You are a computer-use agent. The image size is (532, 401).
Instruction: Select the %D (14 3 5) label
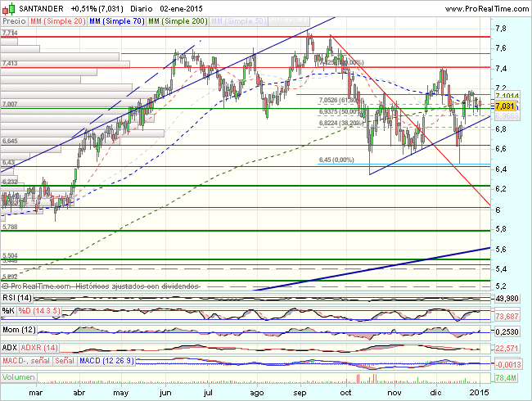[39, 311]
